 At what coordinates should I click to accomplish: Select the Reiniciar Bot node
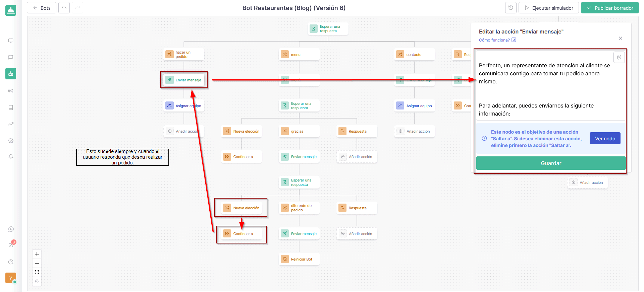[x=299, y=259]
